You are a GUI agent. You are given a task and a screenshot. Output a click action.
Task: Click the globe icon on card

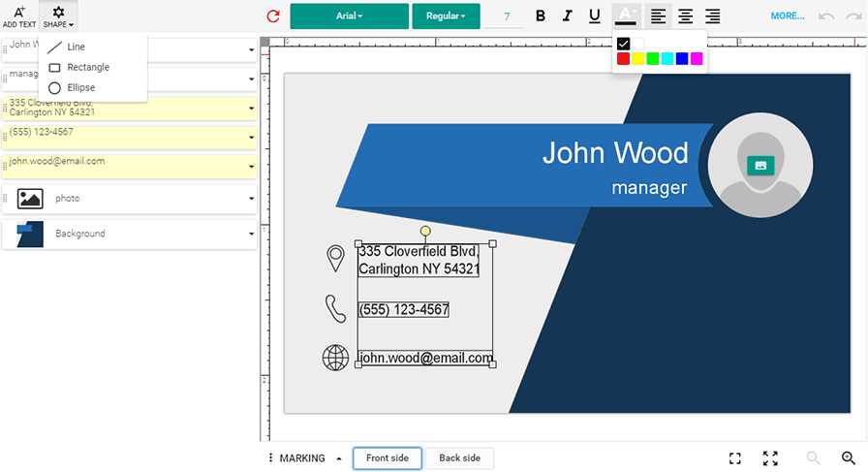pos(335,358)
